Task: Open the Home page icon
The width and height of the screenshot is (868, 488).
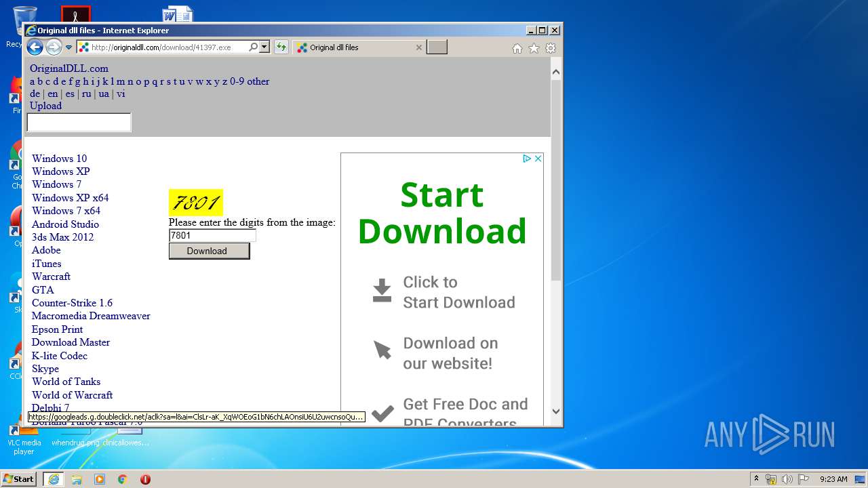Action: [517, 48]
